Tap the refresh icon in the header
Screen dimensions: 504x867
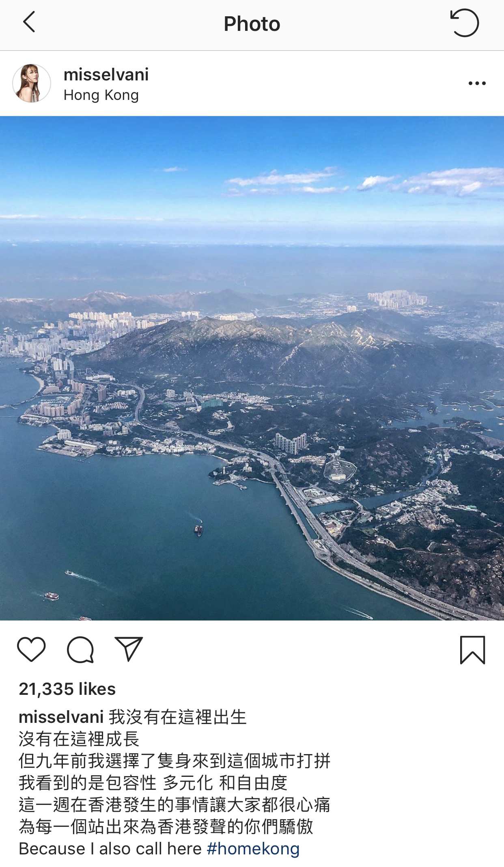click(464, 23)
